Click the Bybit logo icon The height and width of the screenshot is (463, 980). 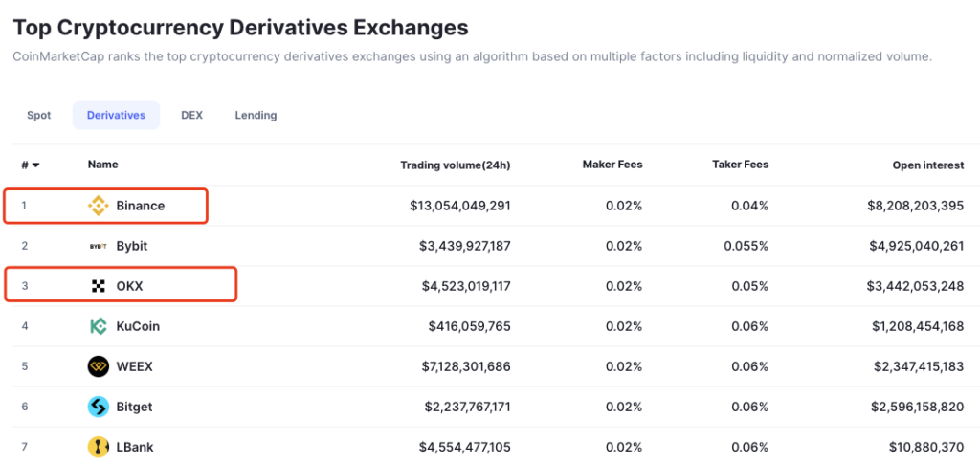[99, 246]
